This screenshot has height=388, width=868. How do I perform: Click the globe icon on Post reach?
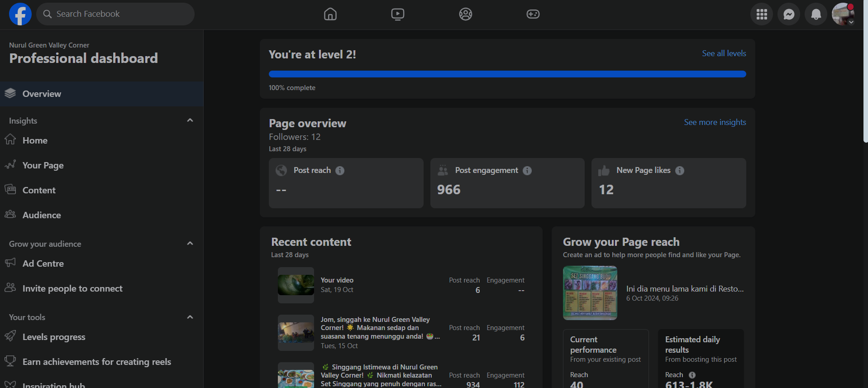281,171
